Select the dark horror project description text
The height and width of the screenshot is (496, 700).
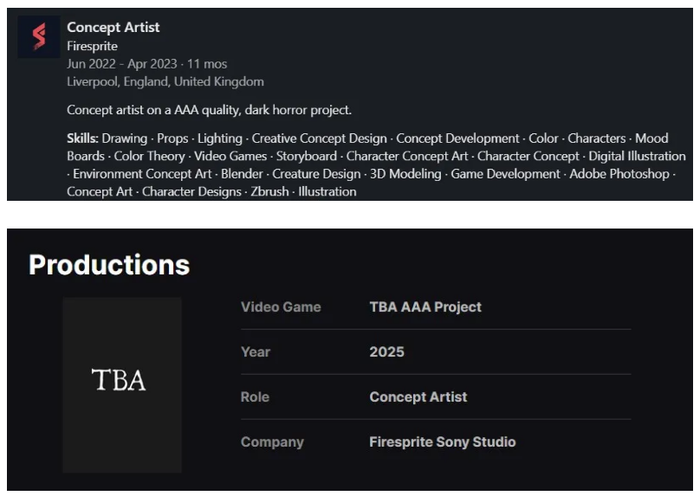pyautogui.click(x=209, y=110)
